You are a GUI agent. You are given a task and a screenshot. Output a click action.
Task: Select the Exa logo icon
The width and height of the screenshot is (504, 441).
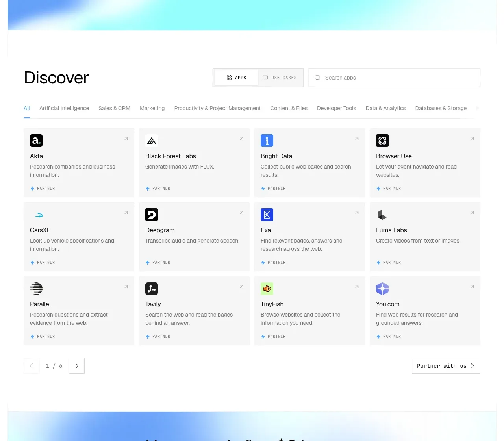coord(267,215)
